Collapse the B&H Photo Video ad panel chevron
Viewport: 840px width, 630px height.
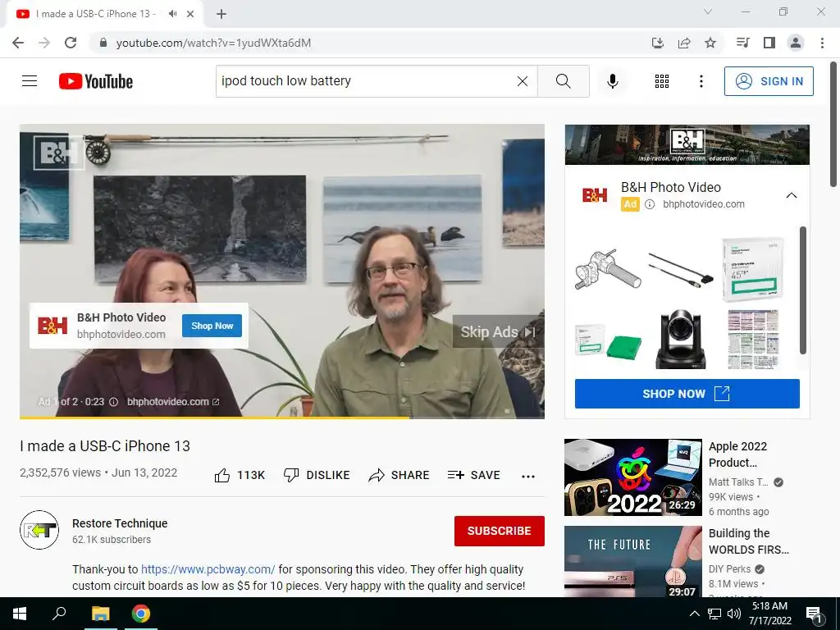[x=792, y=195]
